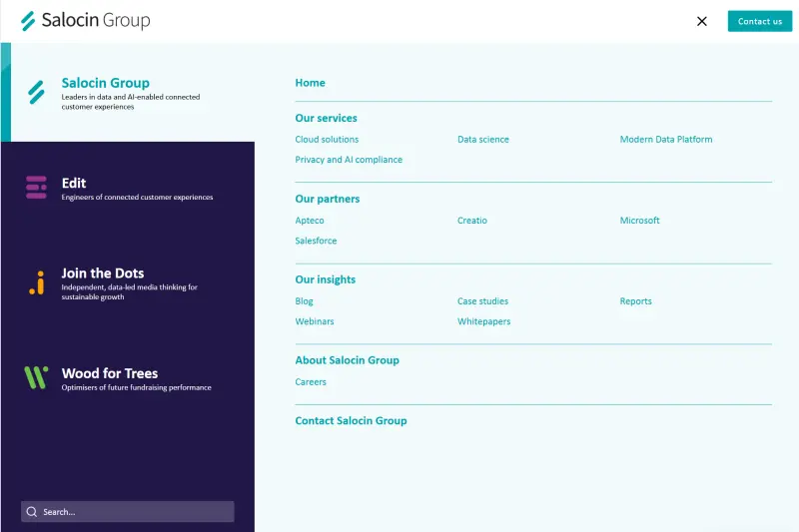This screenshot has width=799, height=532.
Task: Select the Edit brand heading
Action: tap(74, 183)
